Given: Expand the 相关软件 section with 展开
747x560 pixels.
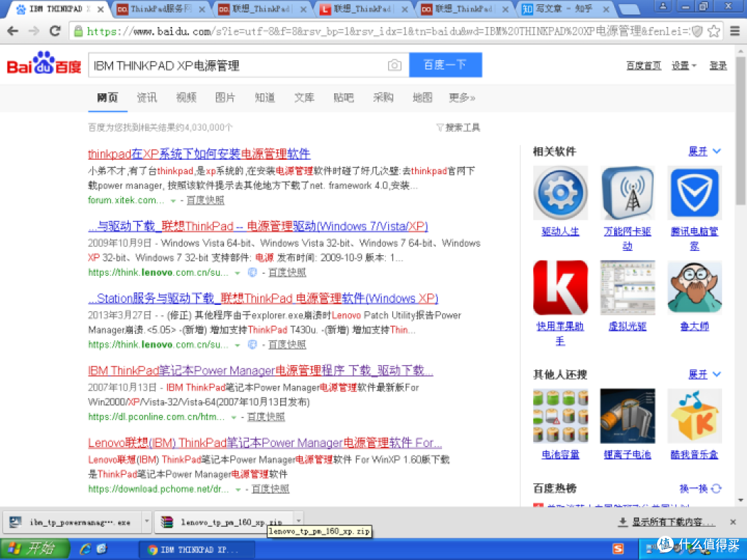Looking at the screenshot, I should (x=704, y=151).
